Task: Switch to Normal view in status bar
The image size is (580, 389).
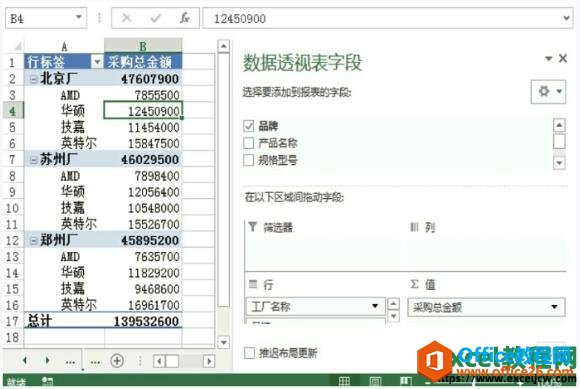Action: (x=344, y=381)
